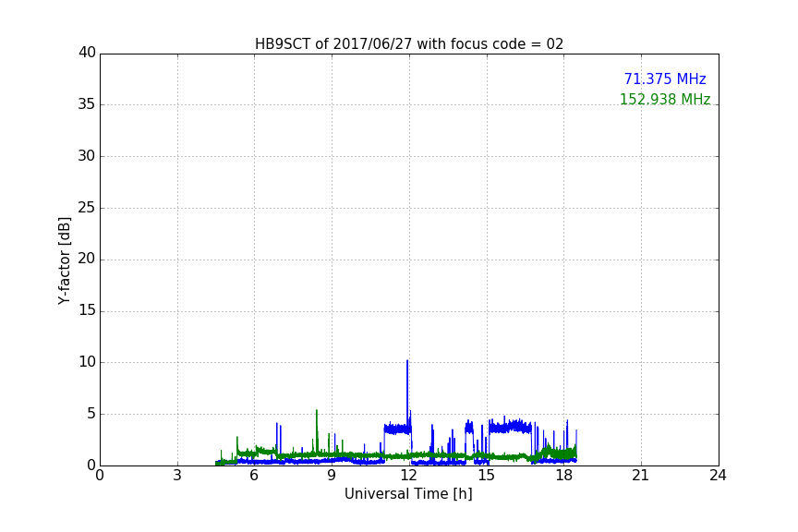798x532 pixels.
Task: Click the blue plateau between 15 and 17 h
Action: point(510,427)
